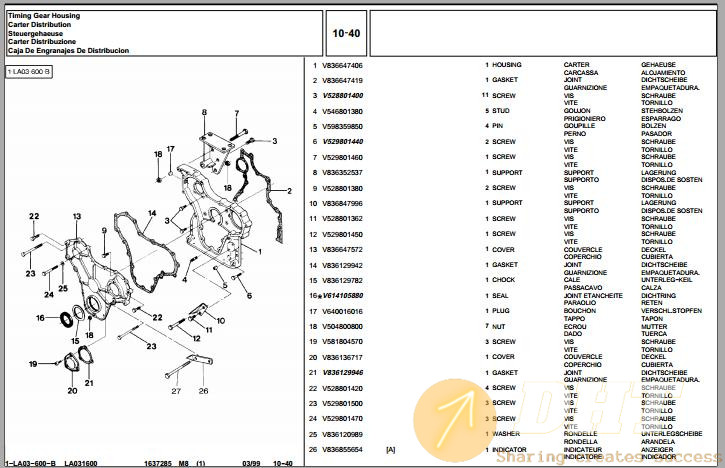Click bold part number V836129946
Screen dimensions: 725x468
pos(343,372)
